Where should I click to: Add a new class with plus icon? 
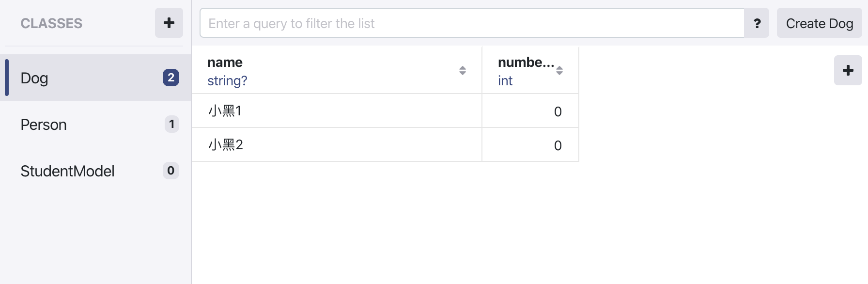(x=169, y=23)
